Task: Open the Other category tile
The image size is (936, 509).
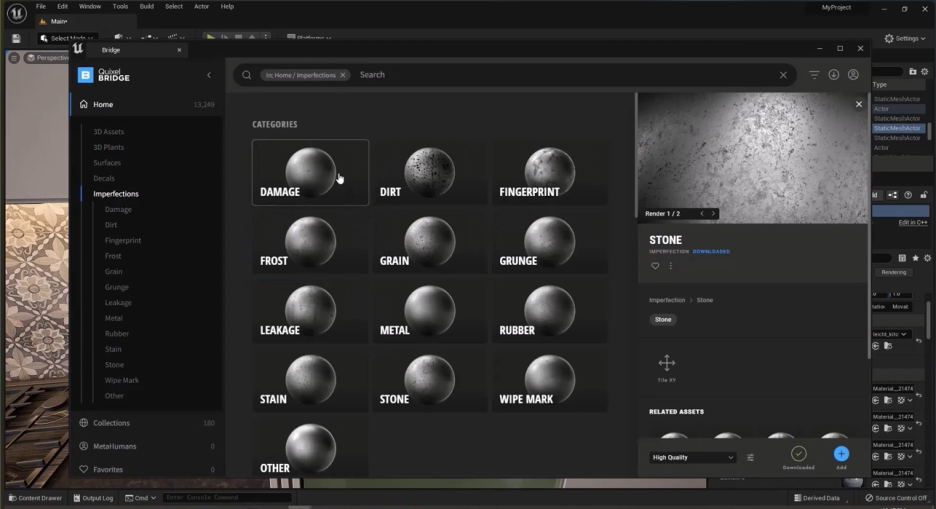Action: [310, 448]
